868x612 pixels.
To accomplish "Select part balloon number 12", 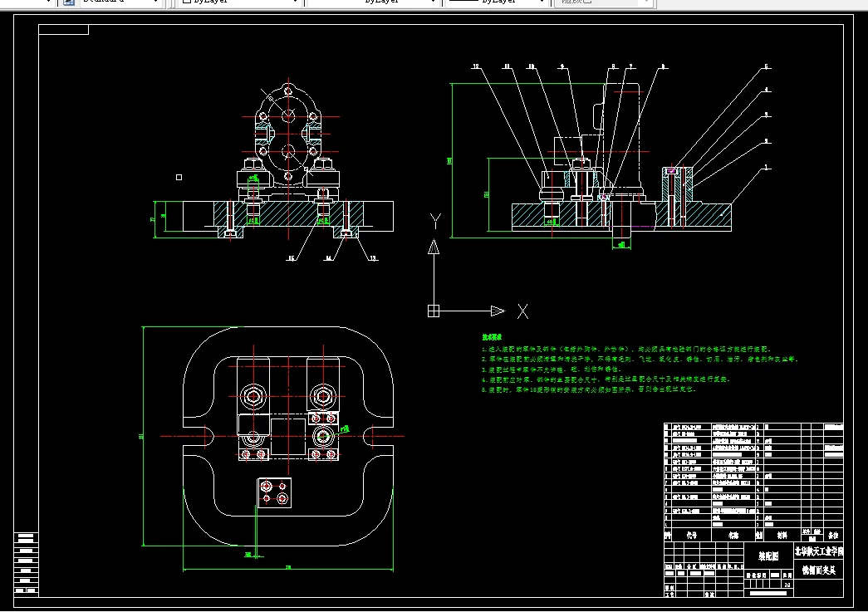I will click(x=475, y=66).
